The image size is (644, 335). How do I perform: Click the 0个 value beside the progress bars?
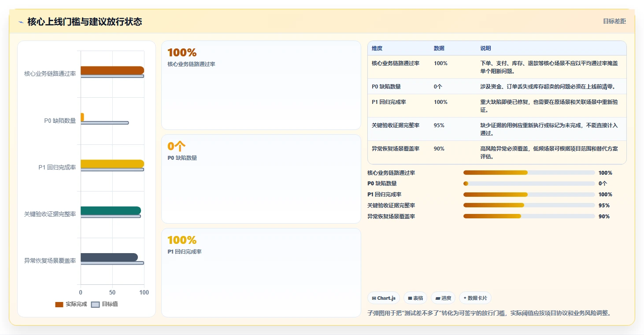[x=603, y=184]
